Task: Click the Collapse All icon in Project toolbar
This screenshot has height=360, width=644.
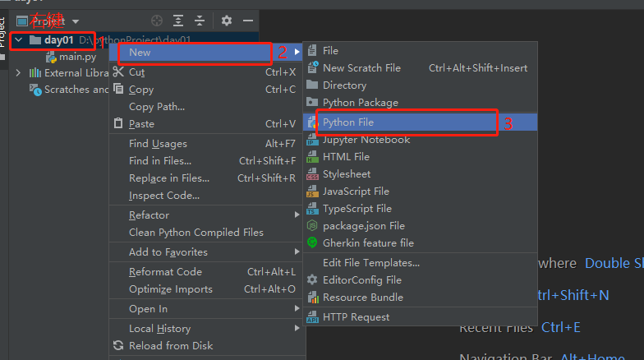Action: (x=200, y=21)
